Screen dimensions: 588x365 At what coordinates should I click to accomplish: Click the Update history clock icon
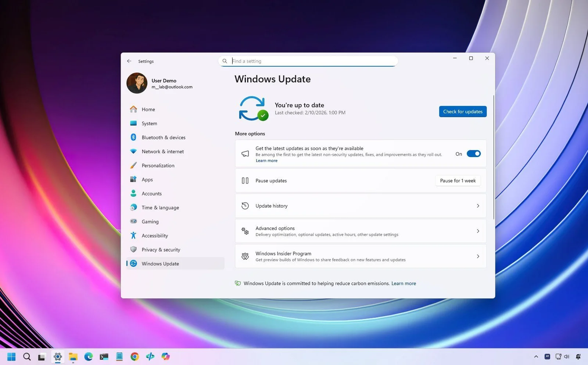click(x=245, y=206)
